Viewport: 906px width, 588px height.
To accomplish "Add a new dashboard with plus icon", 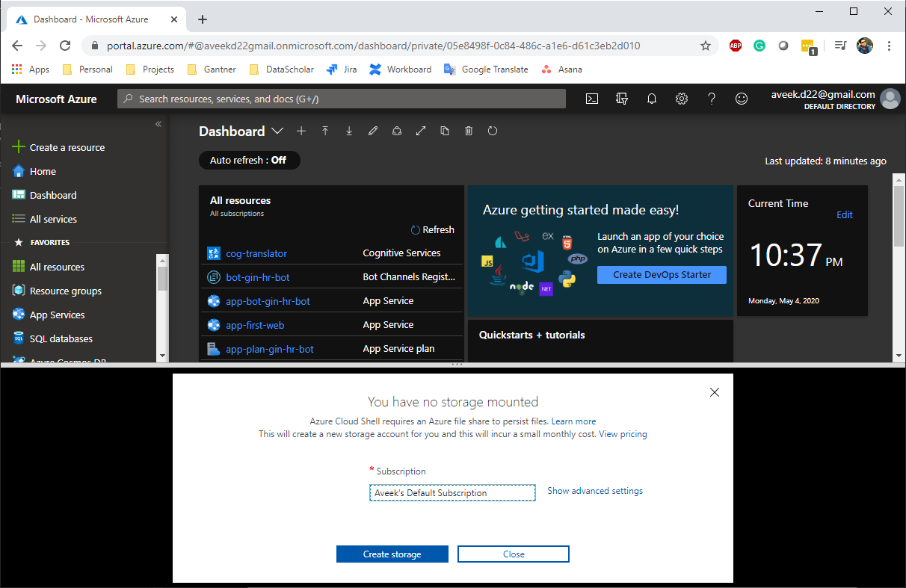I will [x=301, y=131].
